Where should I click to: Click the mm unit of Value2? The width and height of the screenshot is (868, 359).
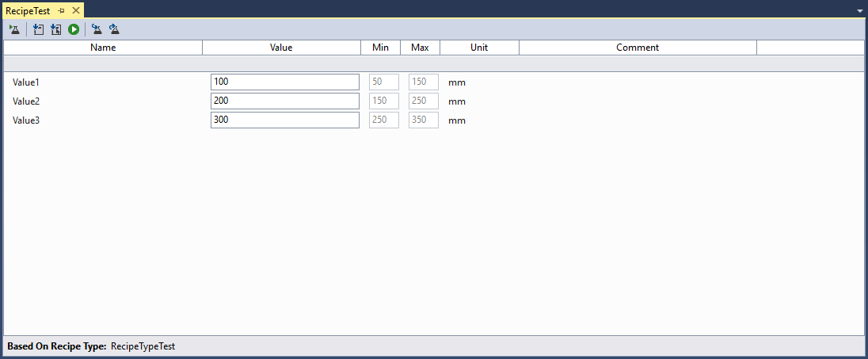click(457, 101)
